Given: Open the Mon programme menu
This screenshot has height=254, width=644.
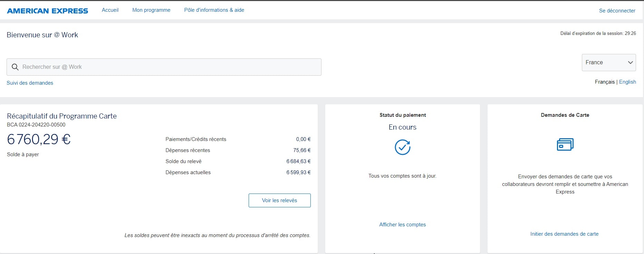Looking at the screenshot, I should tap(151, 10).
